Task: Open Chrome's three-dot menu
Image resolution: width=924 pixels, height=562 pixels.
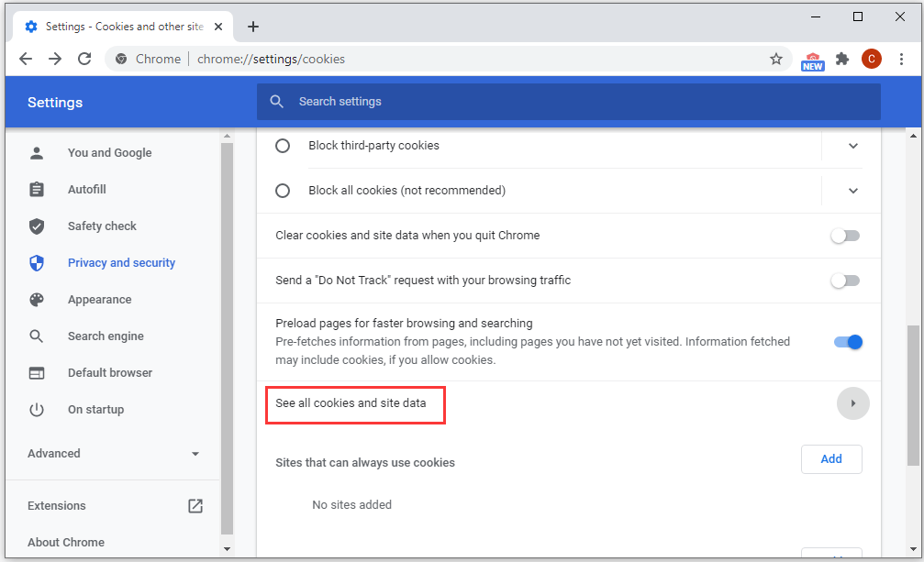Action: click(901, 59)
